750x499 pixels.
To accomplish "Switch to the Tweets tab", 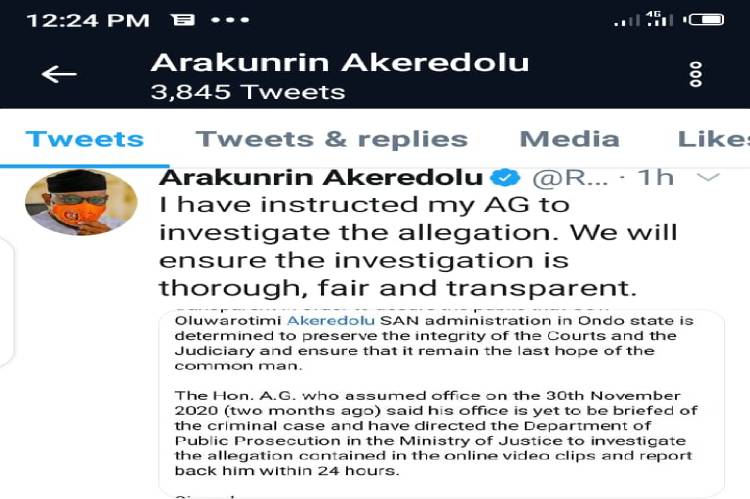I will [x=85, y=139].
